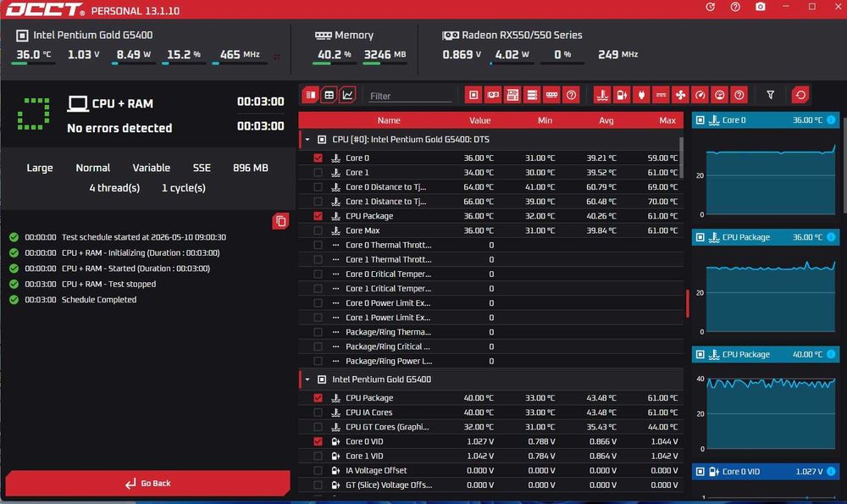Copy the test log to clipboard
The image size is (847, 504).
280,221
